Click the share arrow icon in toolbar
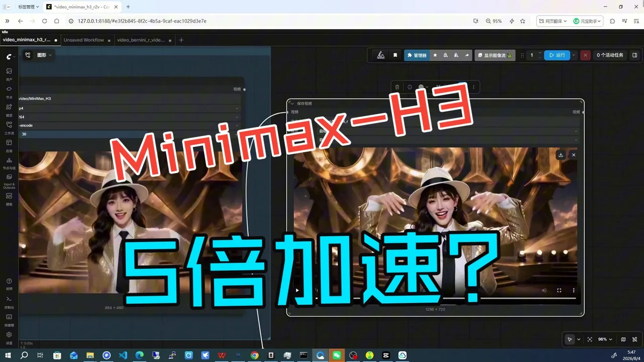644x362 pixels. 466,55
